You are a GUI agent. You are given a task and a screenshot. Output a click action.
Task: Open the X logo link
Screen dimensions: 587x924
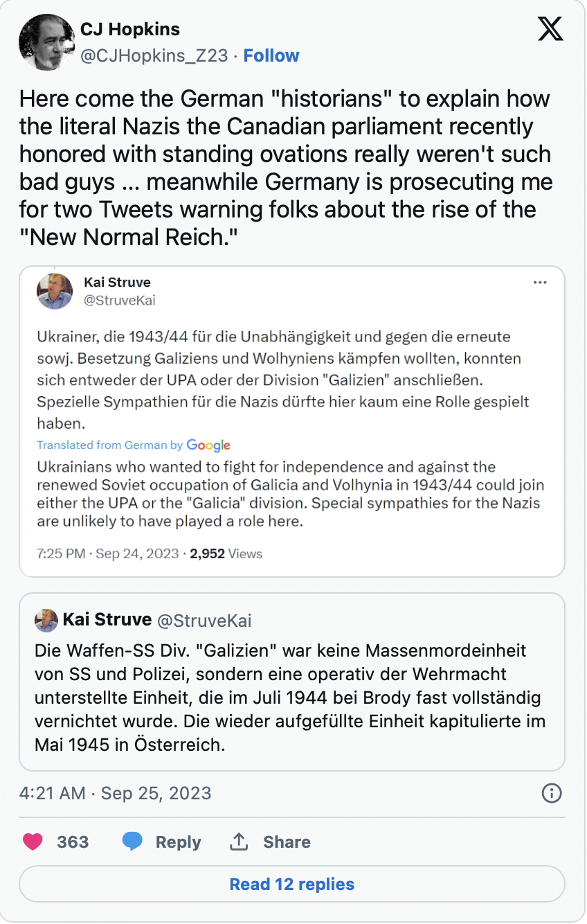(550, 30)
